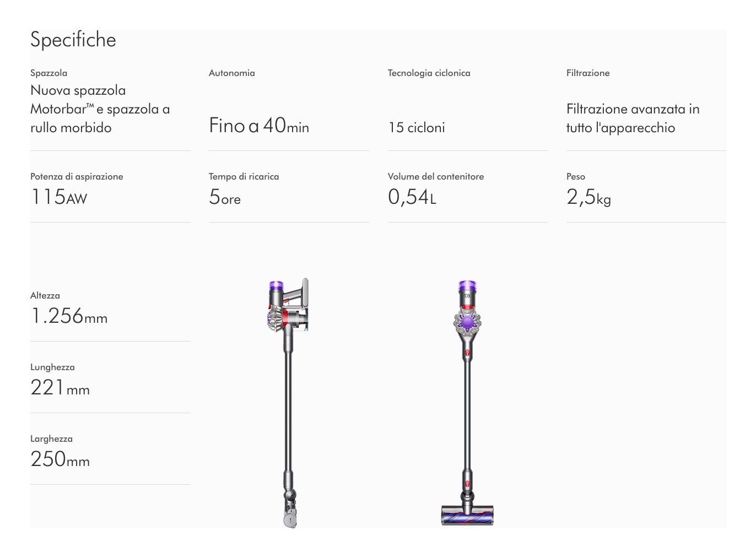The width and height of the screenshot is (756, 558).
Task: Click the 115AW suction power value
Action: pos(59,197)
